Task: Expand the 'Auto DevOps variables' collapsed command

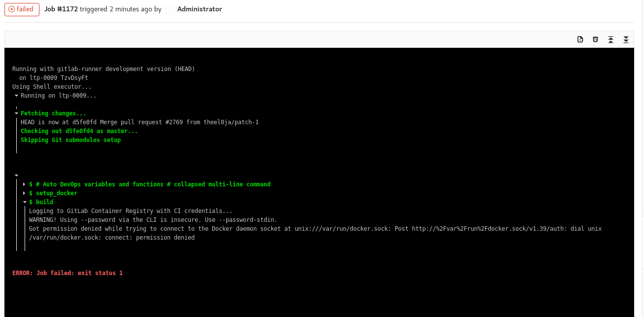Action: (x=24, y=184)
